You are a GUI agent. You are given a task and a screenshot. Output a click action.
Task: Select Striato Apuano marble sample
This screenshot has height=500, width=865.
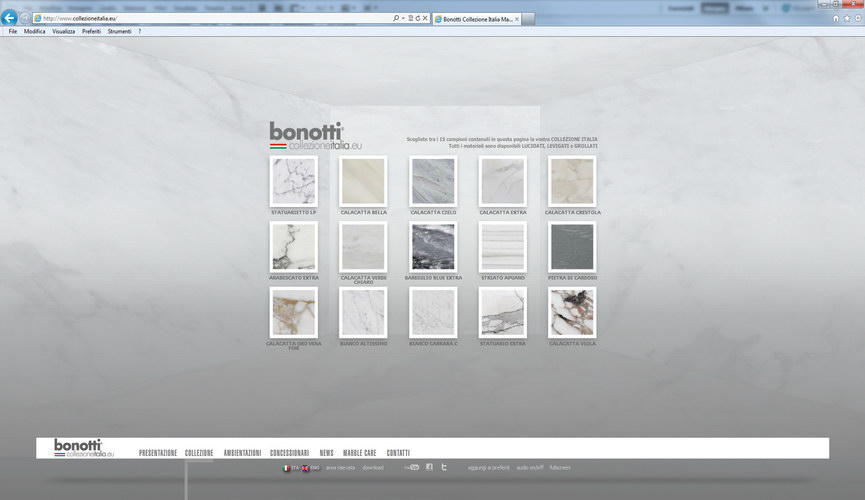(x=503, y=247)
